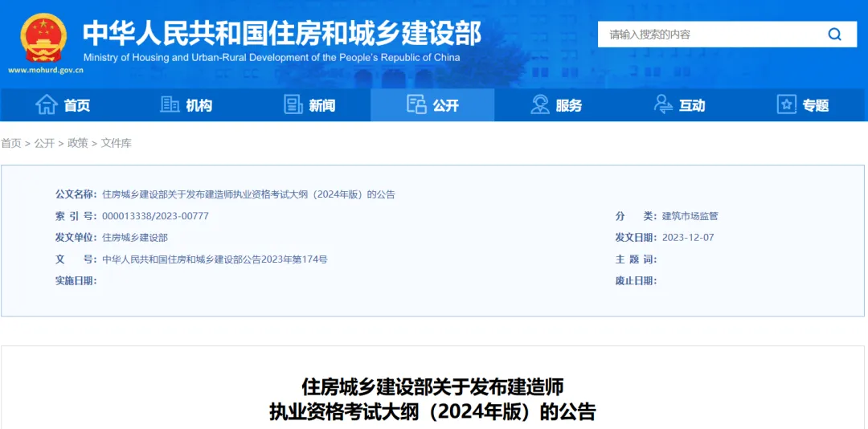Click the document icon beside 公开
Screen dimensions: 868x429
click(x=416, y=104)
